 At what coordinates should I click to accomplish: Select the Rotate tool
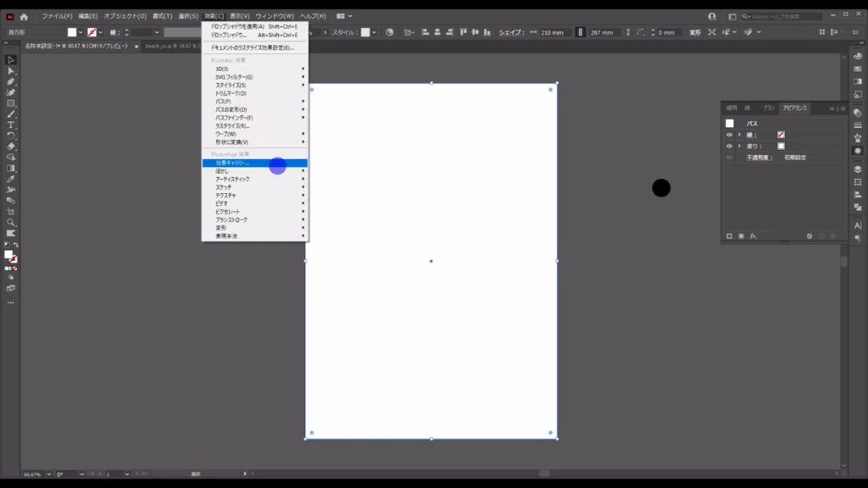pos(10,136)
